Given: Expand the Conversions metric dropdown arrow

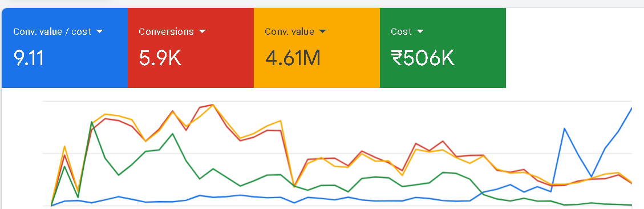Looking at the screenshot, I should click(202, 31).
